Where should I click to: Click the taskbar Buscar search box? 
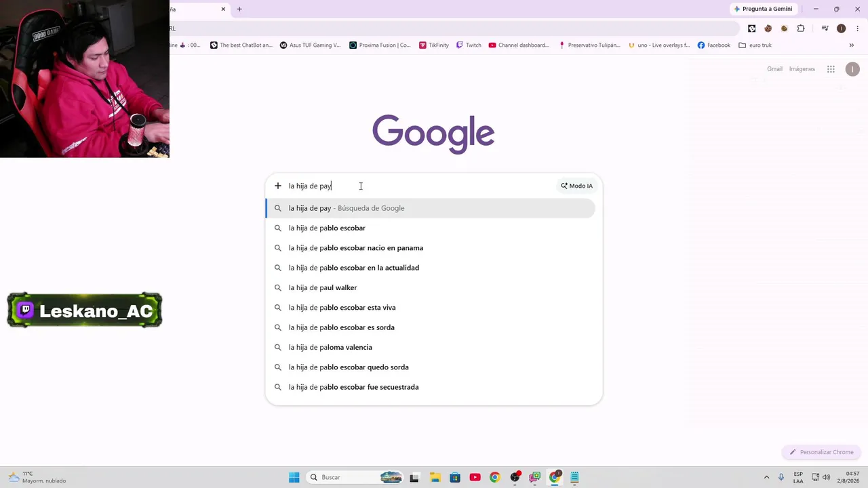point(355,477)
